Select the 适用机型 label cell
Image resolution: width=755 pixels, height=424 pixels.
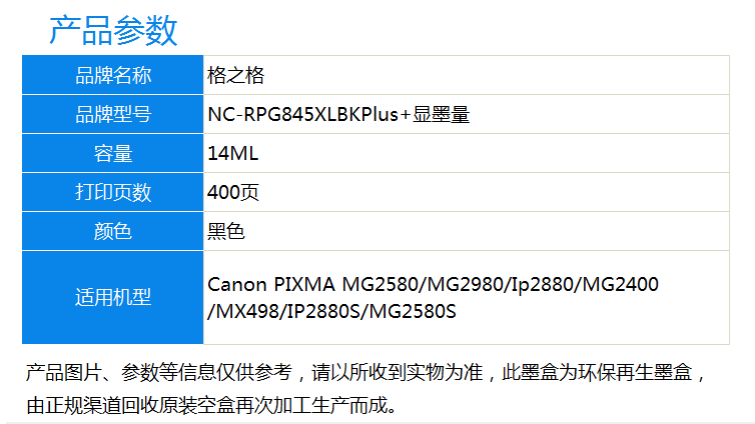click(113, 297)
